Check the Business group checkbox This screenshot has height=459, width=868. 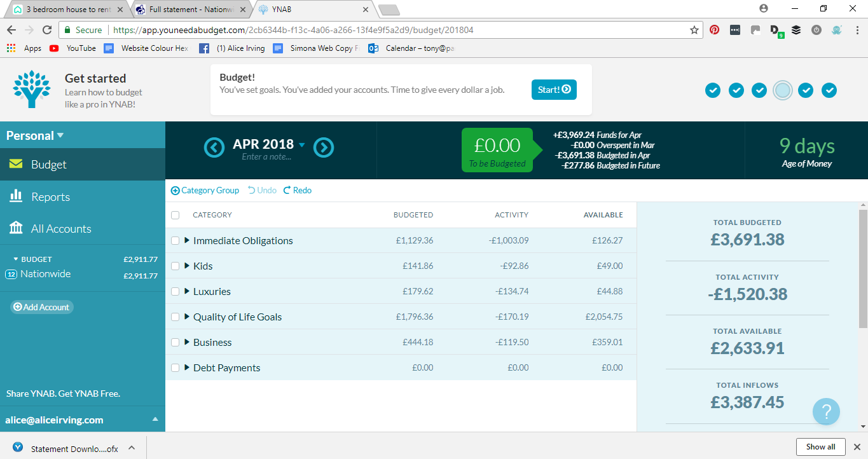[176, 343]
